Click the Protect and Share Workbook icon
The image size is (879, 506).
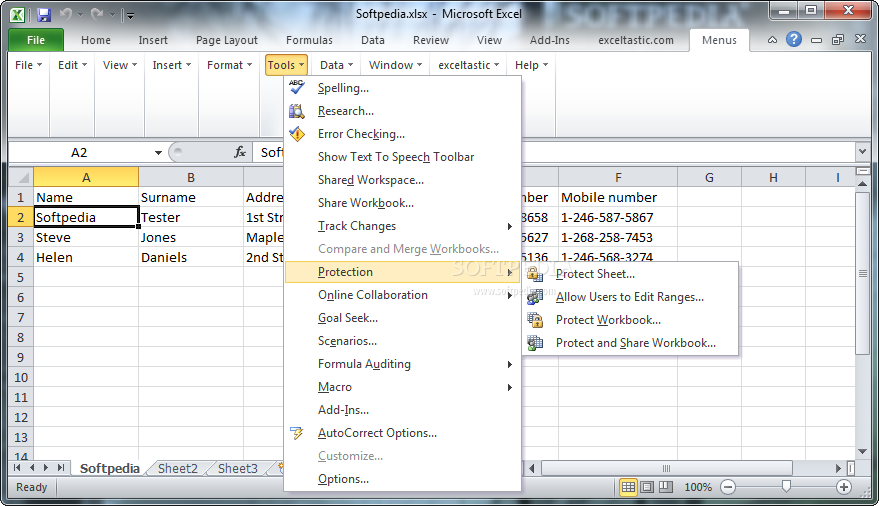click(535, 343)
